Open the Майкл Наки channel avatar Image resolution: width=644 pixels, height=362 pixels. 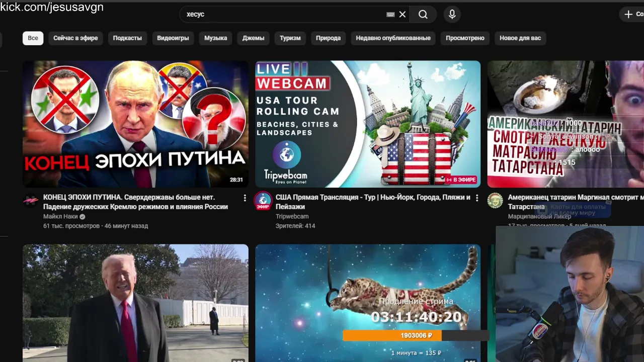coord(31,201)
